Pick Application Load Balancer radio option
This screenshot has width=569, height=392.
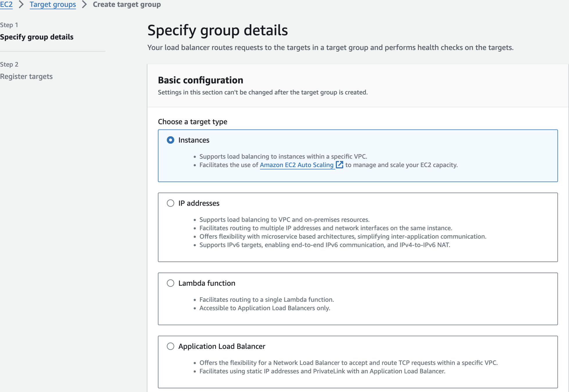coord(170,346)
